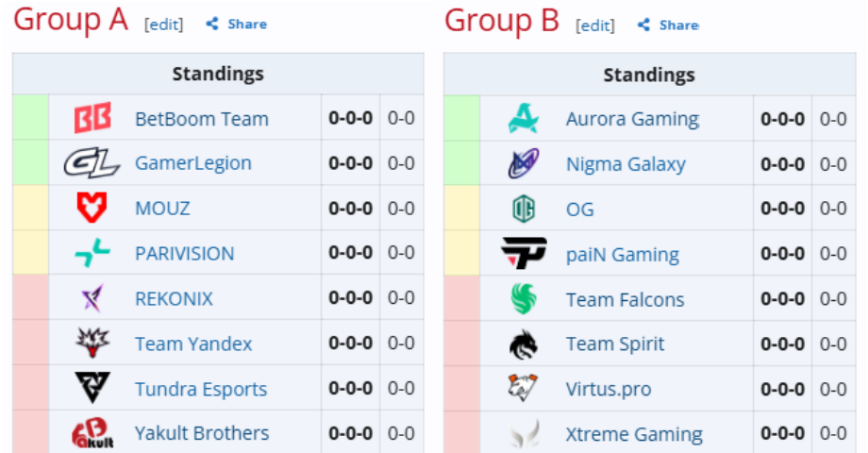Open the Share option for Group A
The height and width of the screenshot is (453, 868).
[x=237, y=24]
